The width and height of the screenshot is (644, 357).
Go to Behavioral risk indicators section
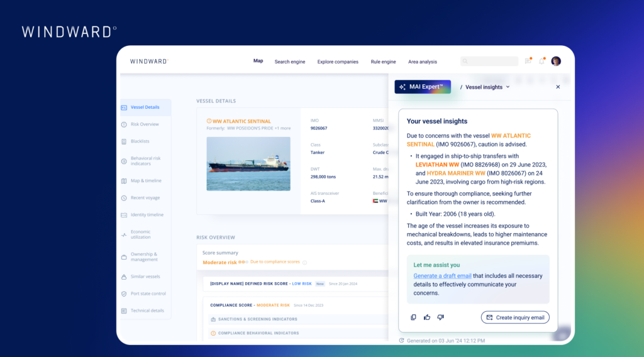tap(145, 161)
